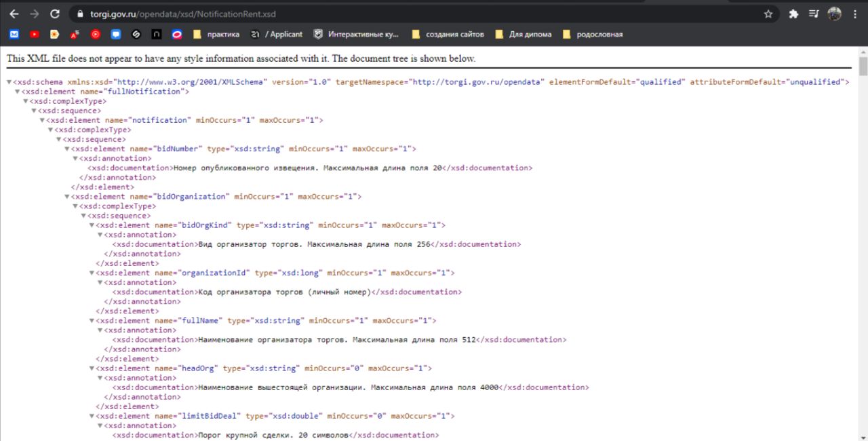Collapse the limitBidDeal element node

coord(92,417)
